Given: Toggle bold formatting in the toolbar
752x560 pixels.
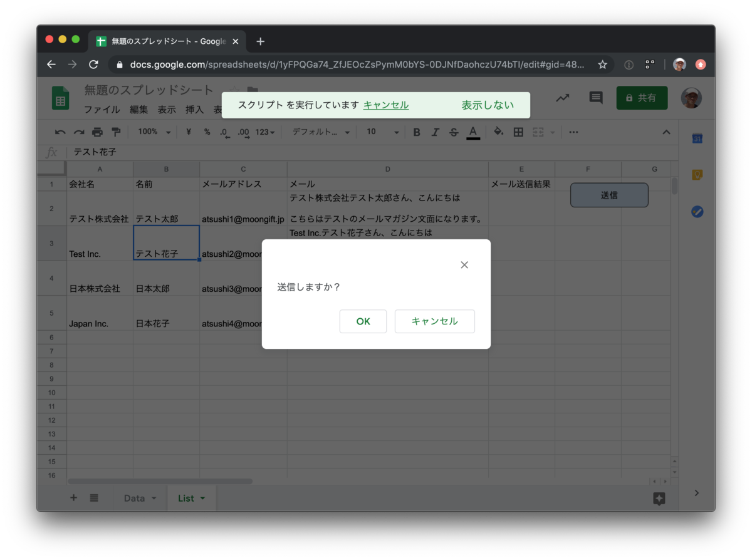Looking at the screenshot, I should [x=415, y=132].
